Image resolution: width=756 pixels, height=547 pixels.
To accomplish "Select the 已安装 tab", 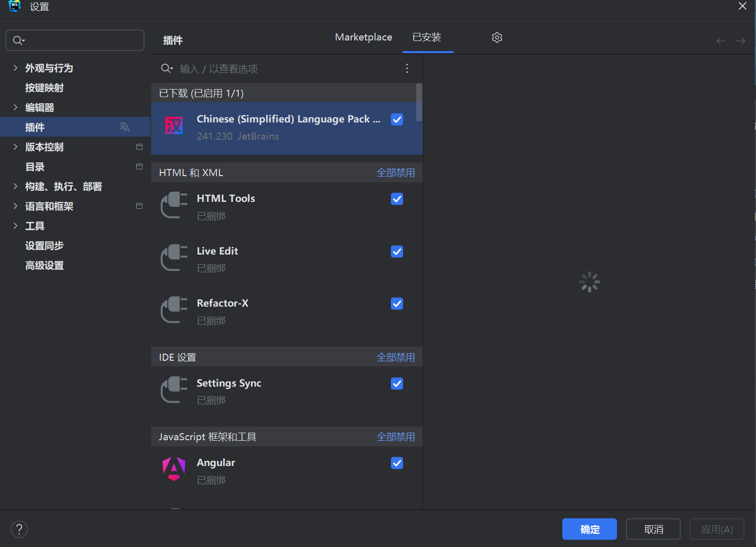I will [x=427, y=37].
